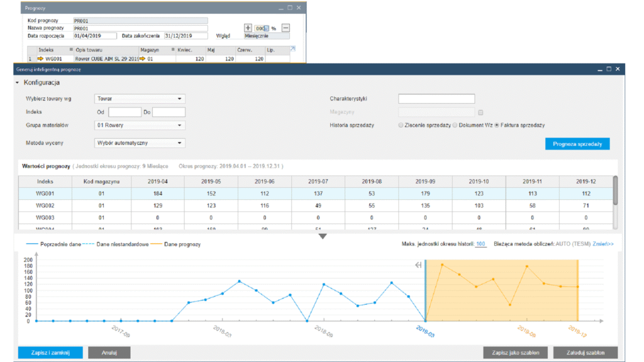Select Zlecenie sprzedaży radio button
Screen dimensions: 644x362
401,125
